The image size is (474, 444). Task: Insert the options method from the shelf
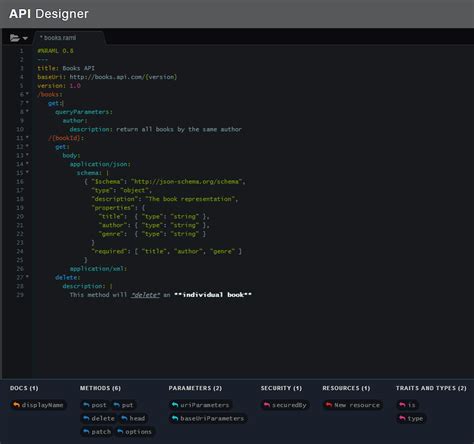(x=135, y=432)
